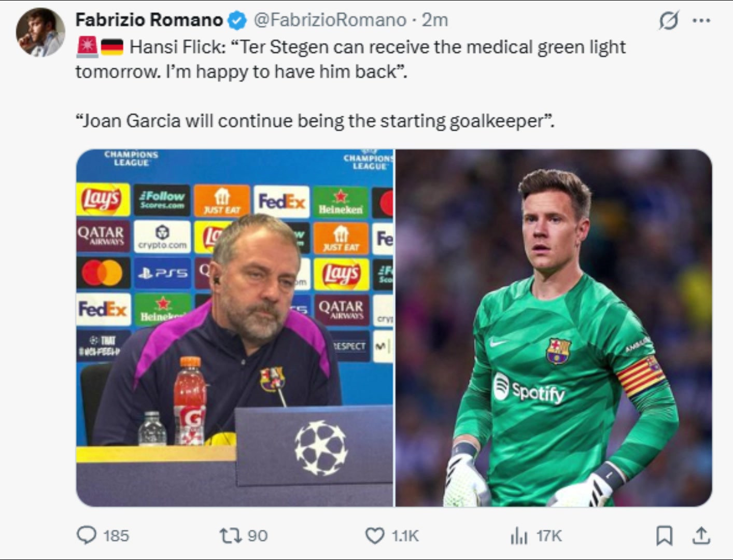Click the 17K views count
Screen dimensions: 733x560
point(549,536)
